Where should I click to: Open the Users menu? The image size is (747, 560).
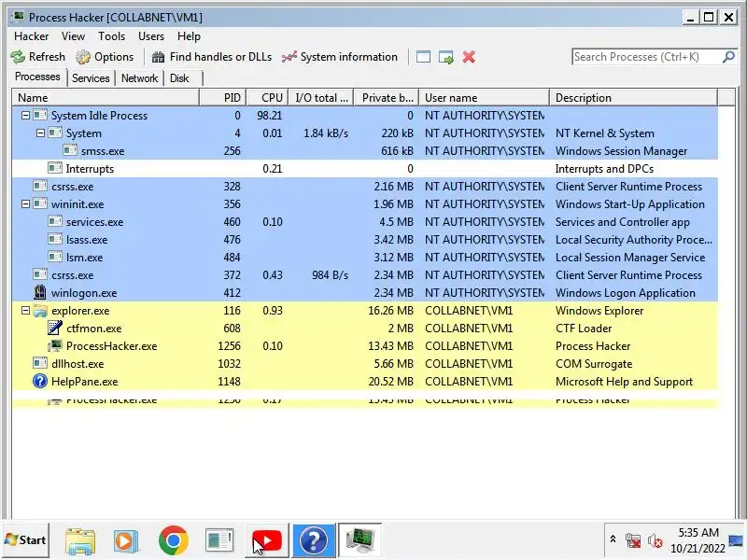click(x=151, y=36)
